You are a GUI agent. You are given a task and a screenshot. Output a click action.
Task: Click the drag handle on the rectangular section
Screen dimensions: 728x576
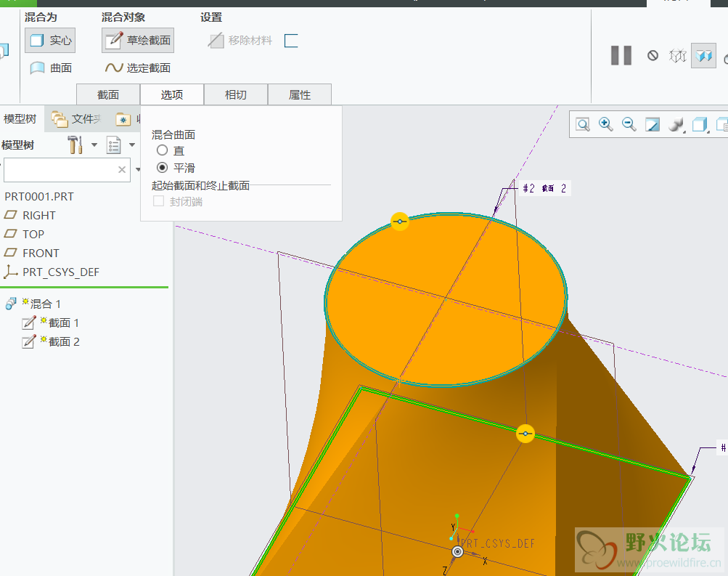point(525,434)
